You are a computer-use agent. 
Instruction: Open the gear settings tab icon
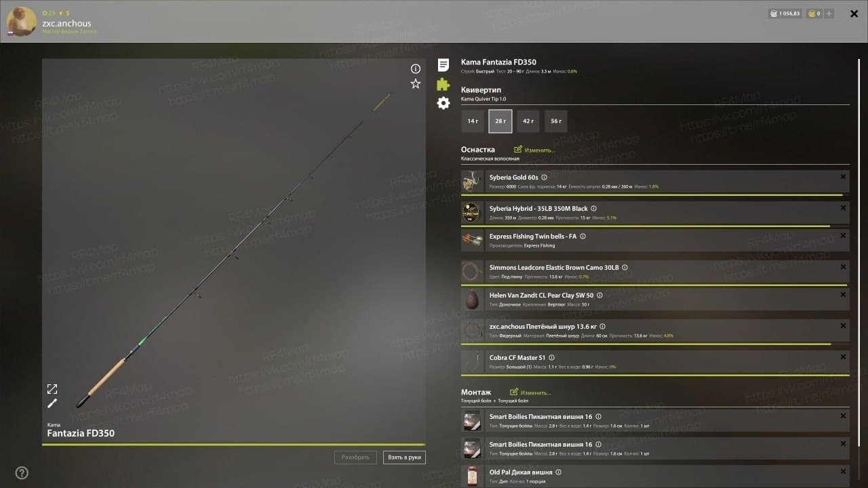click(443, 103)
